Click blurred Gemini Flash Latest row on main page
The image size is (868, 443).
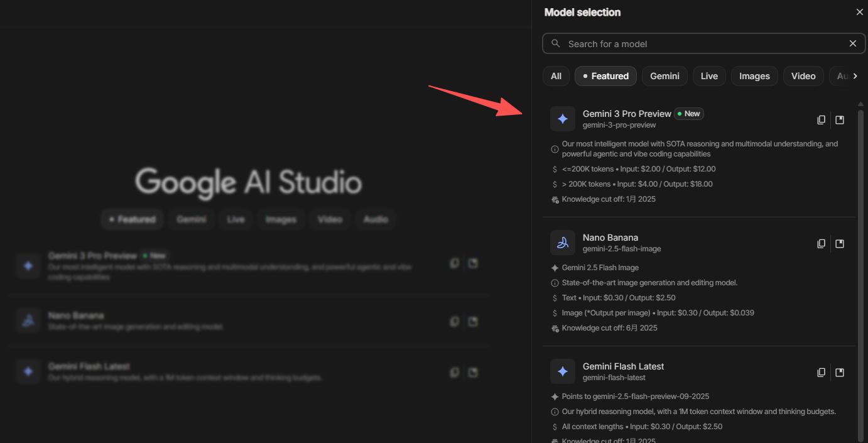tap(248, 372)
